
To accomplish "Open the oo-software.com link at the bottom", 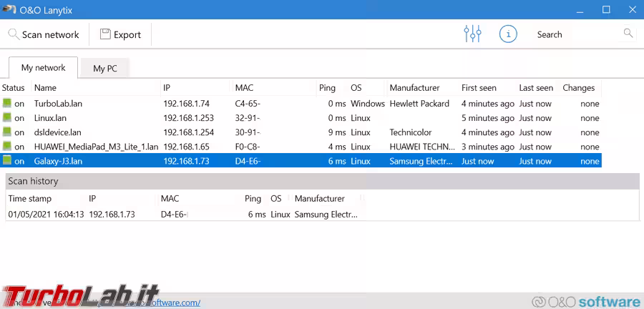I will 172,303.
